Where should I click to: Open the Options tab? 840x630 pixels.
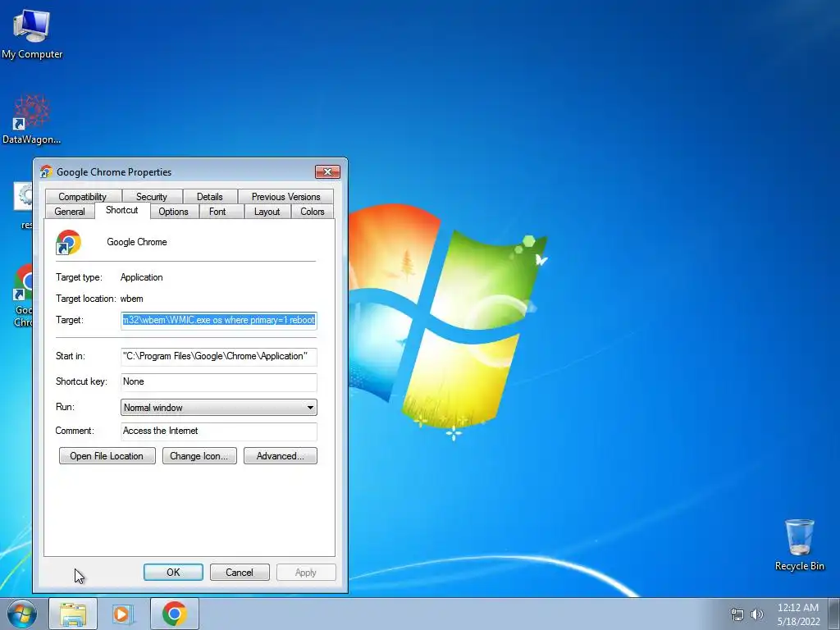coord(174,212)
